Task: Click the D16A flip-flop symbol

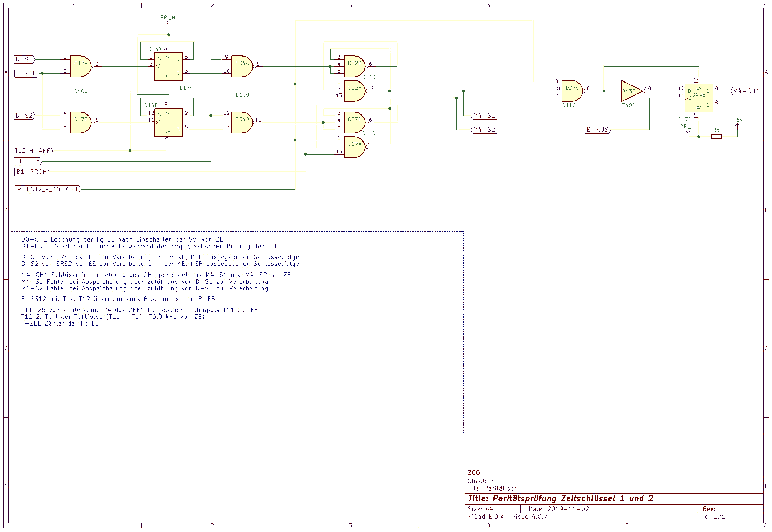Action: pyautogui.click(x=169, y=66)
